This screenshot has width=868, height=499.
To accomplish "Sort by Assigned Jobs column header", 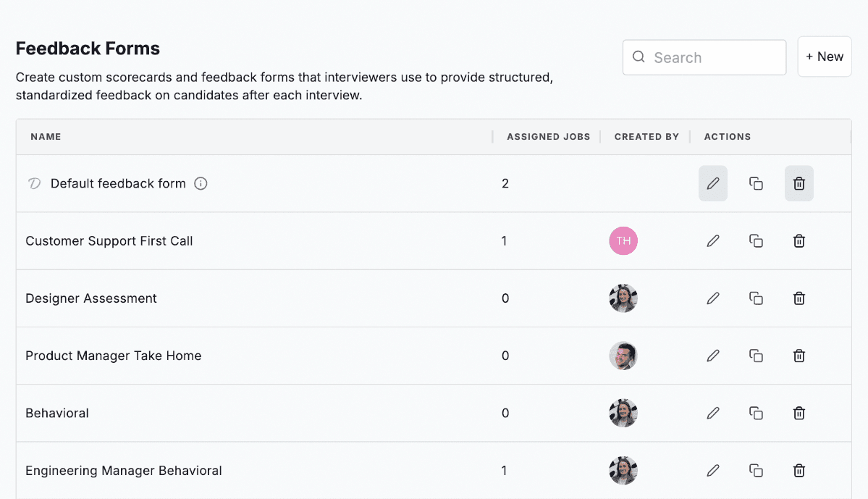I will click(548, 137).
